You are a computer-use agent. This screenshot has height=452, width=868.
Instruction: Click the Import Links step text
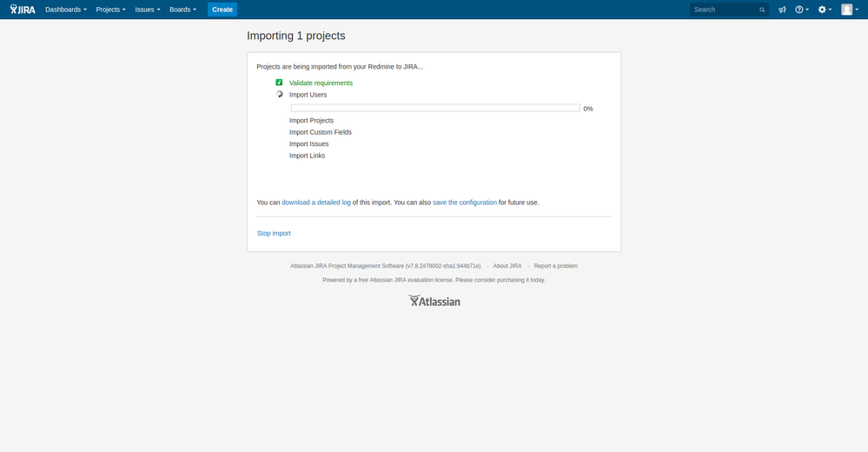[307, 156]
